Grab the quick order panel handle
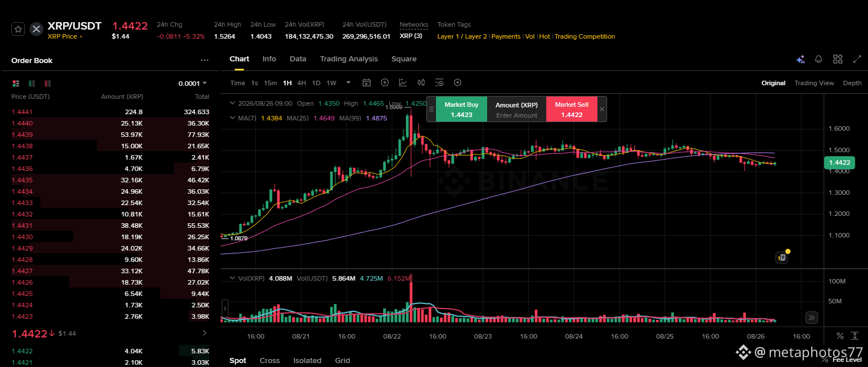The height and width of the screenshot is (367, 868). [431, 109]
